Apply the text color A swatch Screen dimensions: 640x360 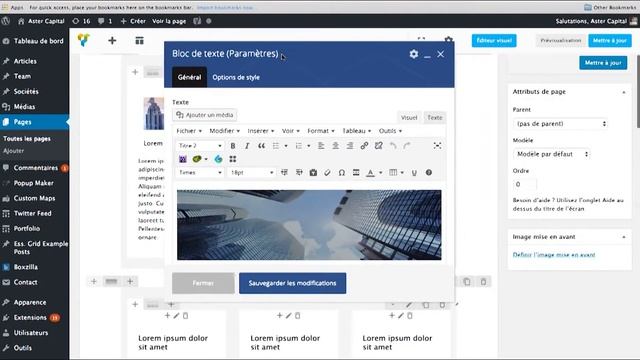click(370, 173)
